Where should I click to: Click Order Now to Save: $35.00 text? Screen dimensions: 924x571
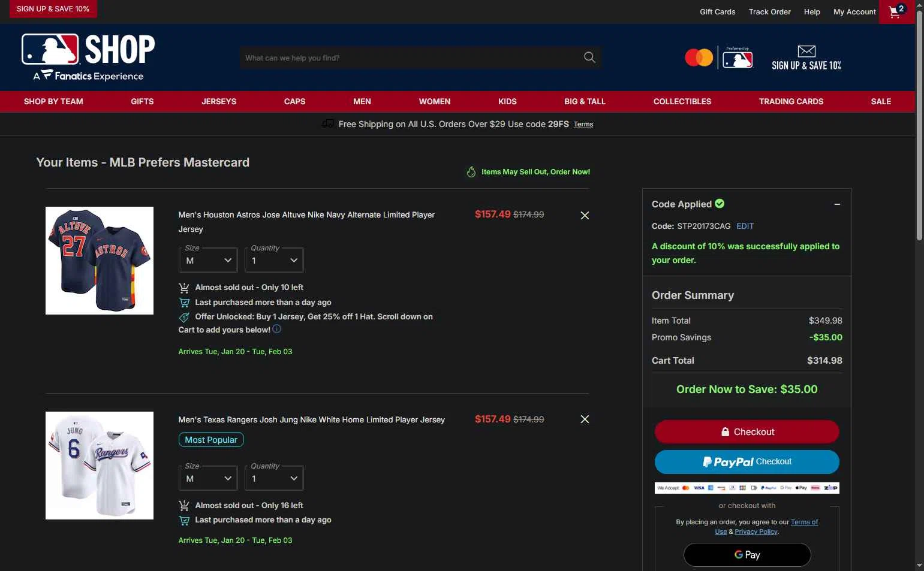747,389
